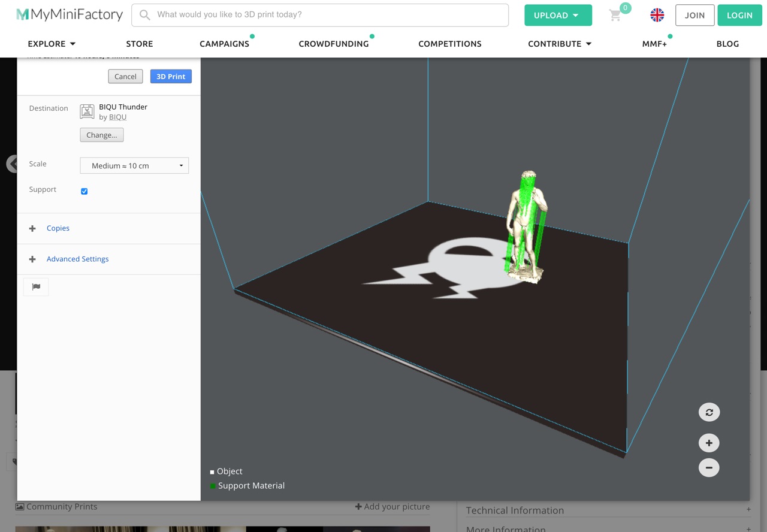Image resolution: width=767 pixels, height=532 pixels.
Task: Change language via UK flag icon
Action: (657, 16)
